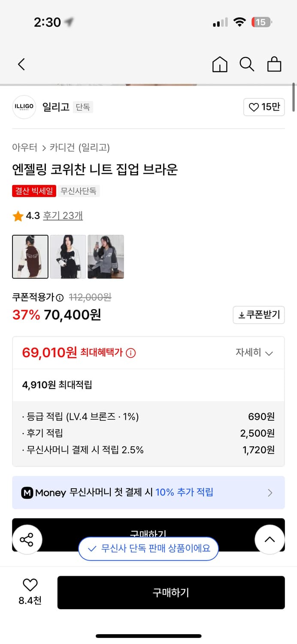This screenshot has width=297, height=644.
Task: Tap the Musinsa Money M icon
Action: (x=27, y=492)
